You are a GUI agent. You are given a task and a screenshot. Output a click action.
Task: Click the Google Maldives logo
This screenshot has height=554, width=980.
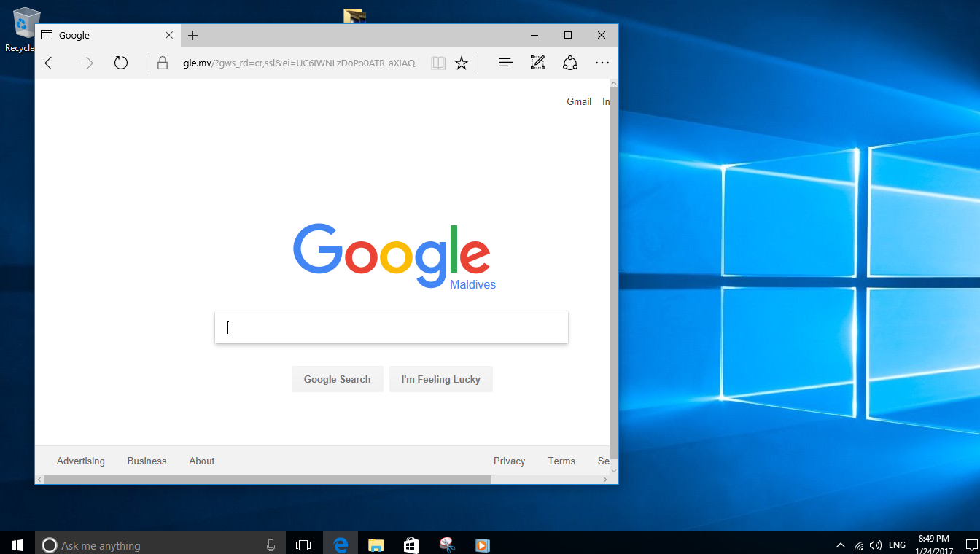394,257
